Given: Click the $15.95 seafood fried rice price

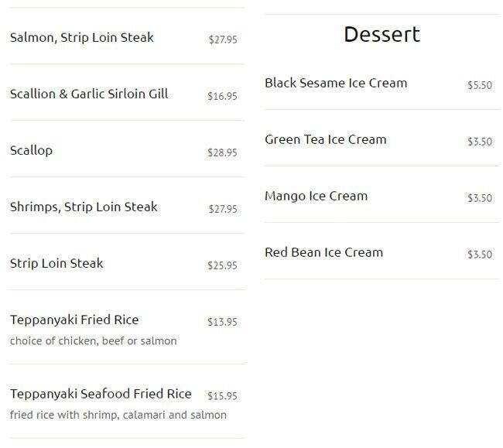Looking at the screenshot, I should (x=223, y=396).
